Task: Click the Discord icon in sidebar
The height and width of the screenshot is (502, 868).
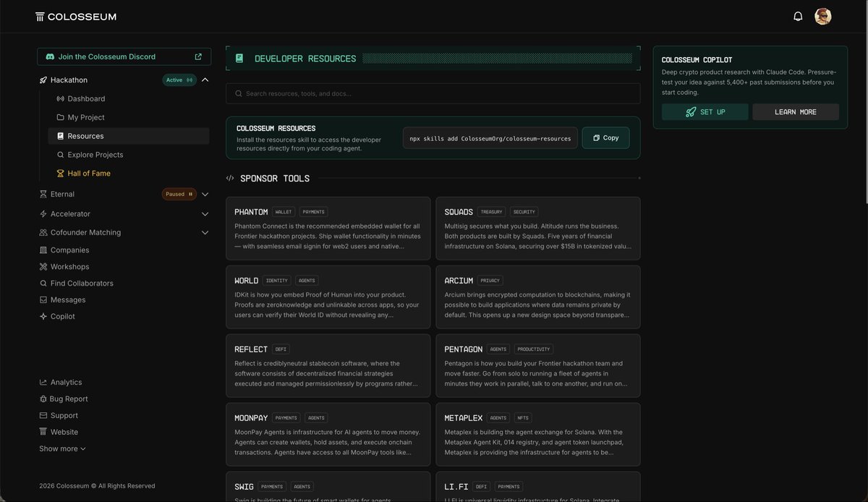Action: 50,56
